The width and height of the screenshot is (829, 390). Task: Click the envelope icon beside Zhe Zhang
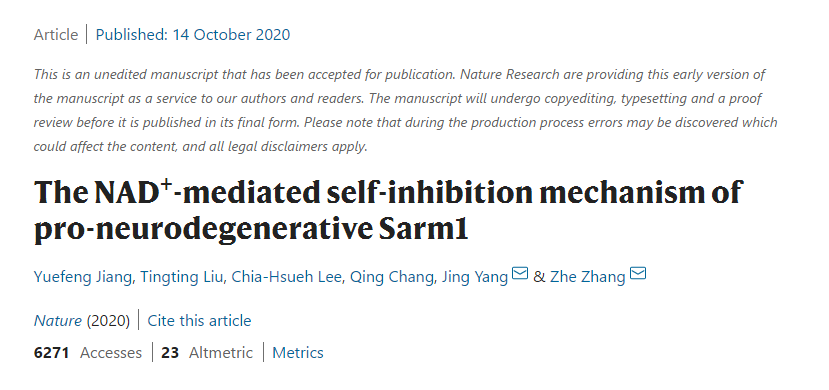[638, 274]
